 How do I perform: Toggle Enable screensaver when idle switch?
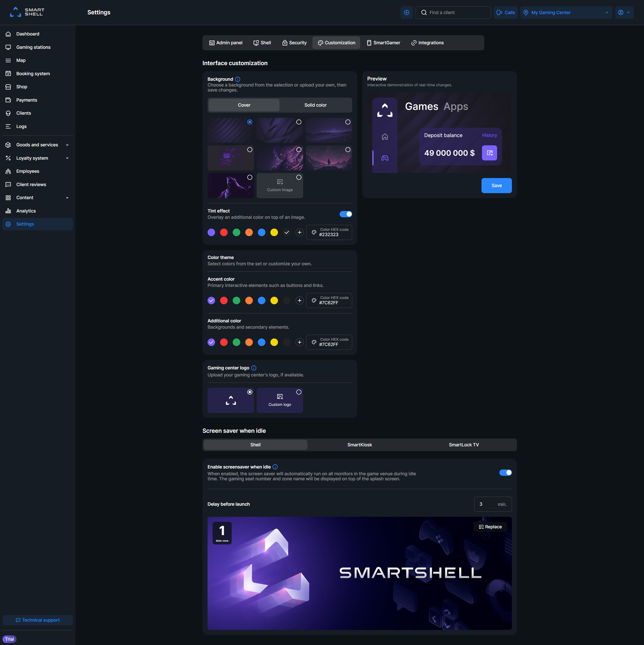505,472
